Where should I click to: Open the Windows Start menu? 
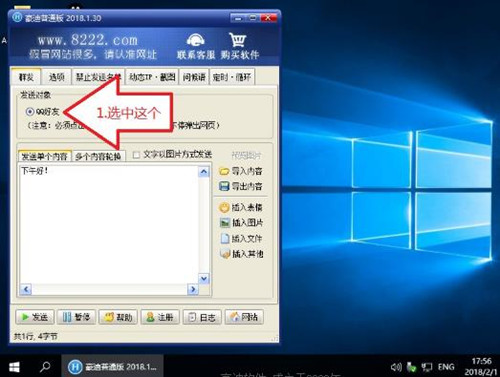(x=14, y=367)
